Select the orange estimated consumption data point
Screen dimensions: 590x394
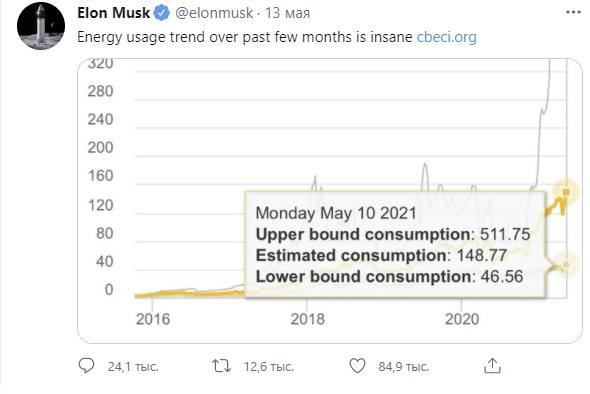tap(566, 192)
